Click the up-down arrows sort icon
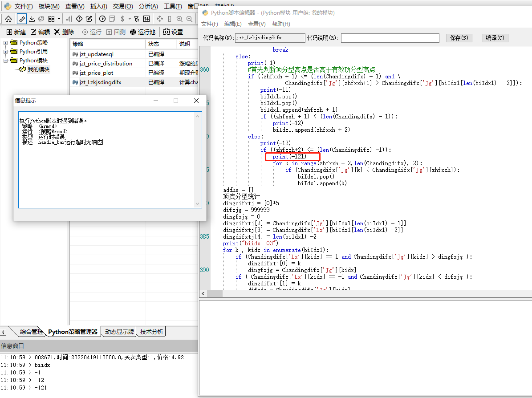Screen dimensions: 532x398 [x=146, y=19]
